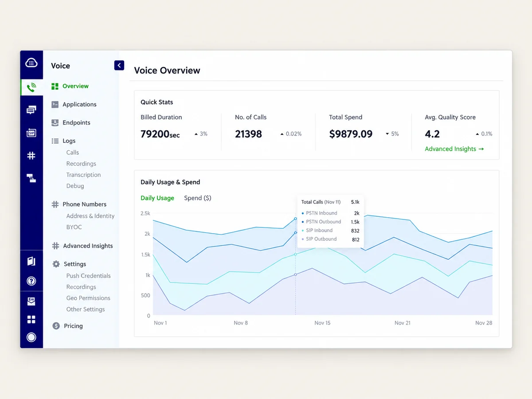Click the Applications terminal icon

pos(55,104)
